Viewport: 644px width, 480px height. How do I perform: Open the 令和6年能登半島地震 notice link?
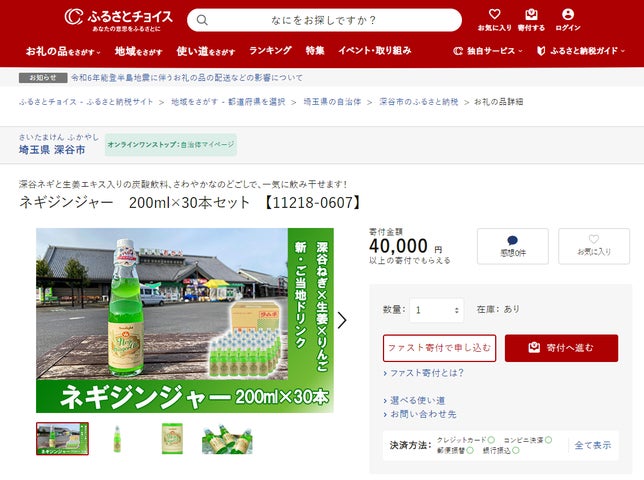187,78
